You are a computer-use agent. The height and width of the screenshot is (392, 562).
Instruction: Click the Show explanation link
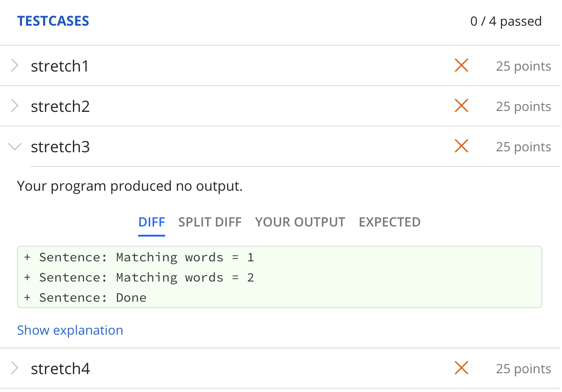70,330
